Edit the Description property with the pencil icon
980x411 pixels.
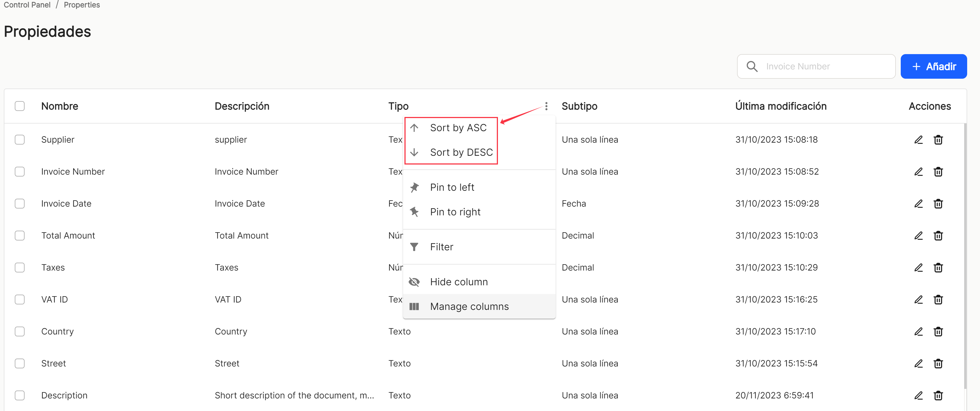click(918, 395)
